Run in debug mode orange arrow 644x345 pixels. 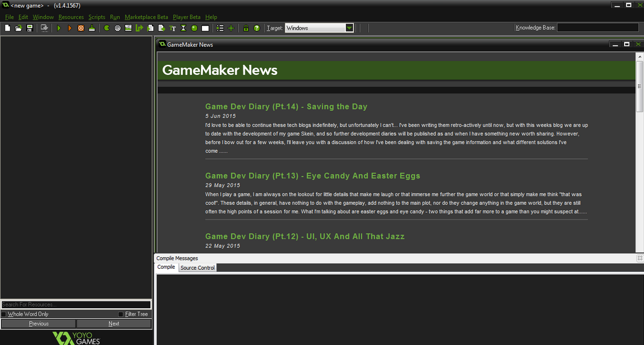coord(70,28)
